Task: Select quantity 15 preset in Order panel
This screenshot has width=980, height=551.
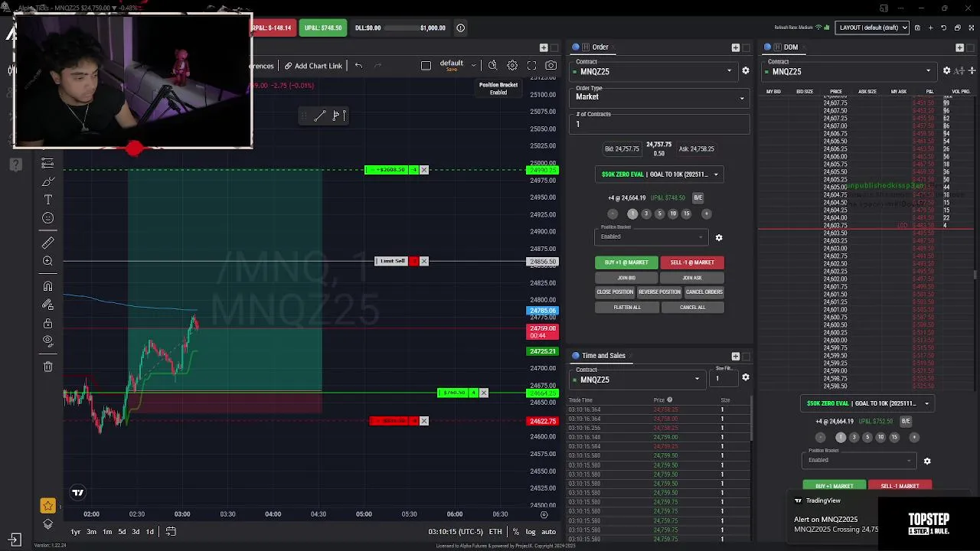Action: click(x=686, y=214)
